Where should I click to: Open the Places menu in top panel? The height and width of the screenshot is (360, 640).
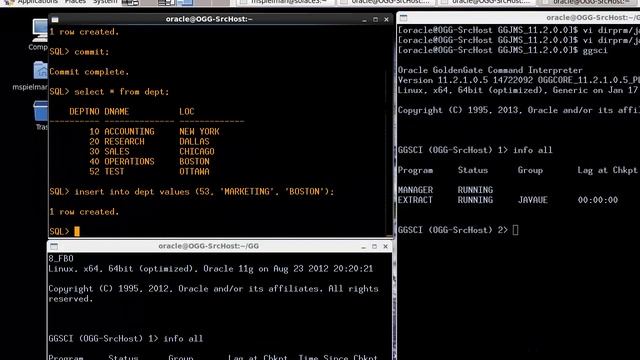(75, 2)
